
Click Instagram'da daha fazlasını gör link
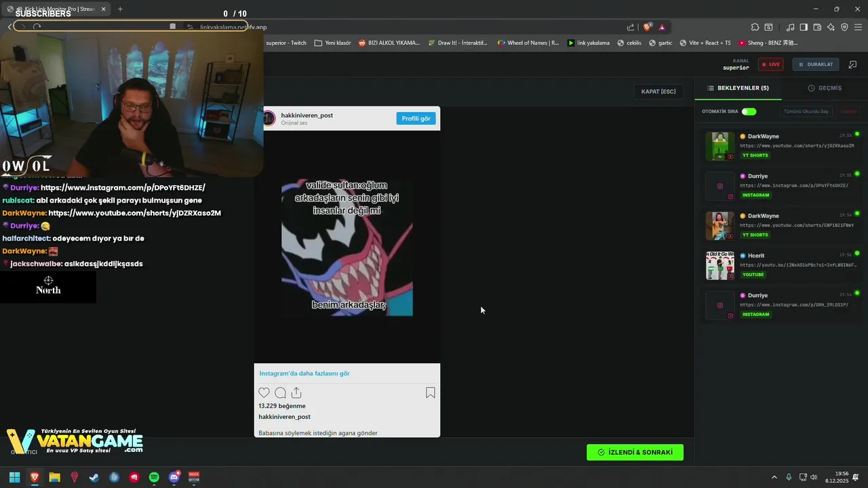pos(304,373)
